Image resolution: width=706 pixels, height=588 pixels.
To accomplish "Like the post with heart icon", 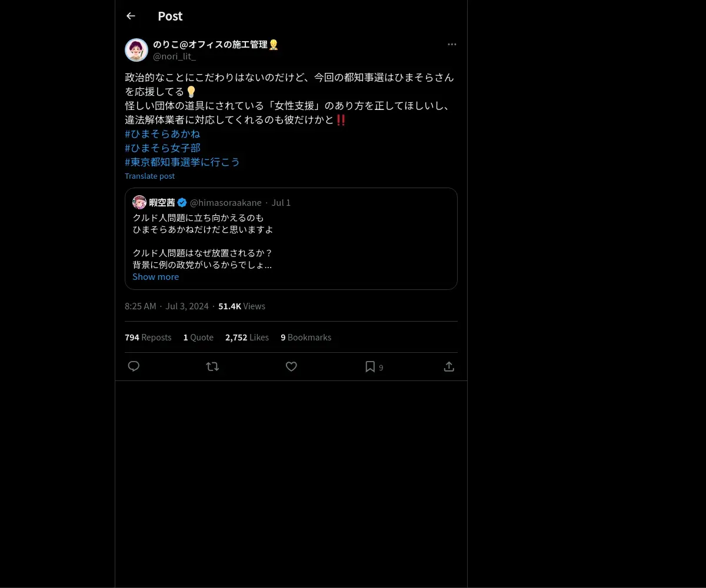I will [x=291, y=366].
